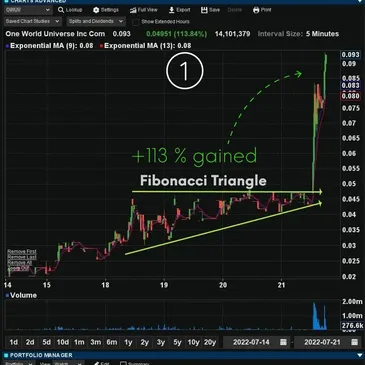Click the Lookup magnifier icon

pos(61,10)
